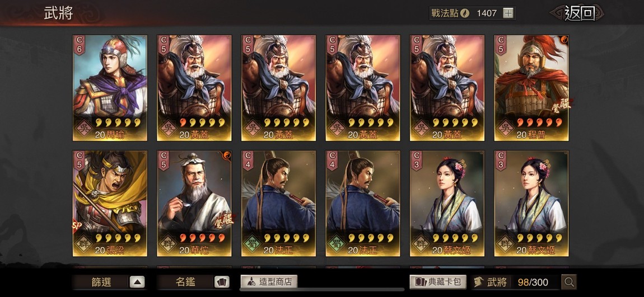Open general search magnifier icon
The image size is (644, 297).
(569, 282)
